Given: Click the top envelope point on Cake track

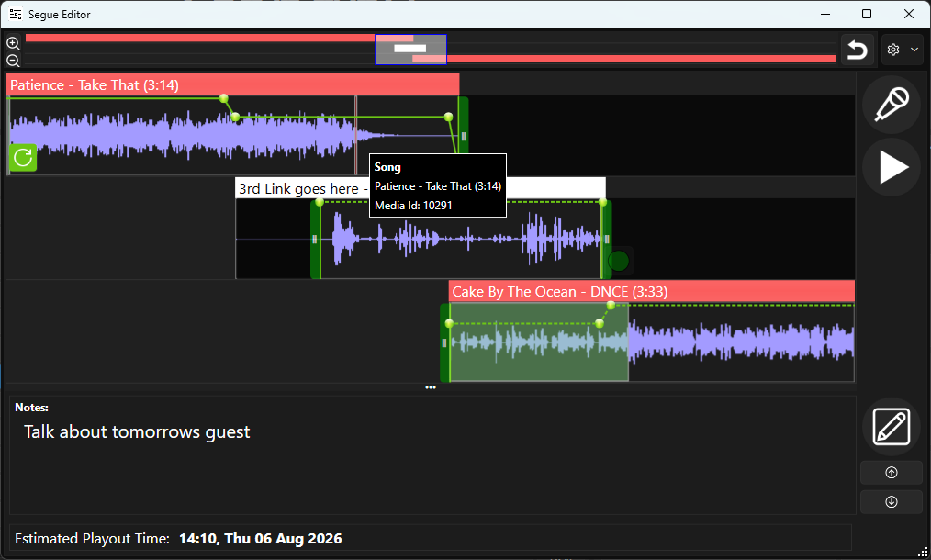Looking at the screenshot, I should point(611,305).
